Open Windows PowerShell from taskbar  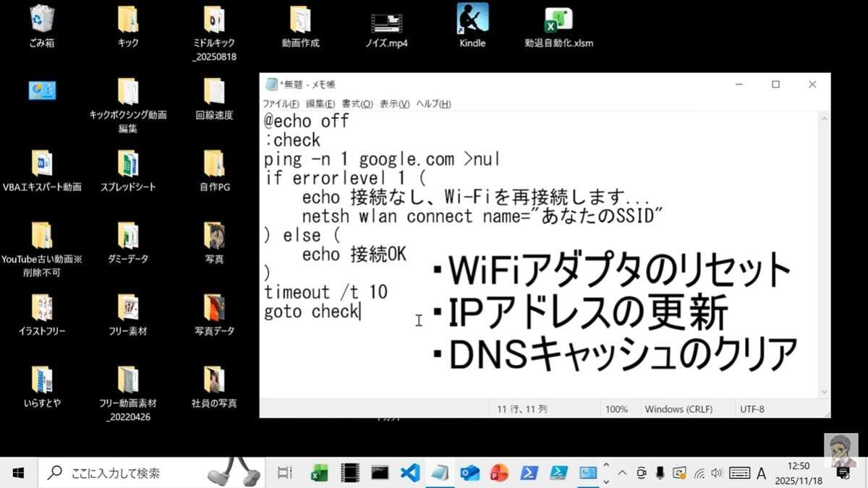[x=529, y=474]
